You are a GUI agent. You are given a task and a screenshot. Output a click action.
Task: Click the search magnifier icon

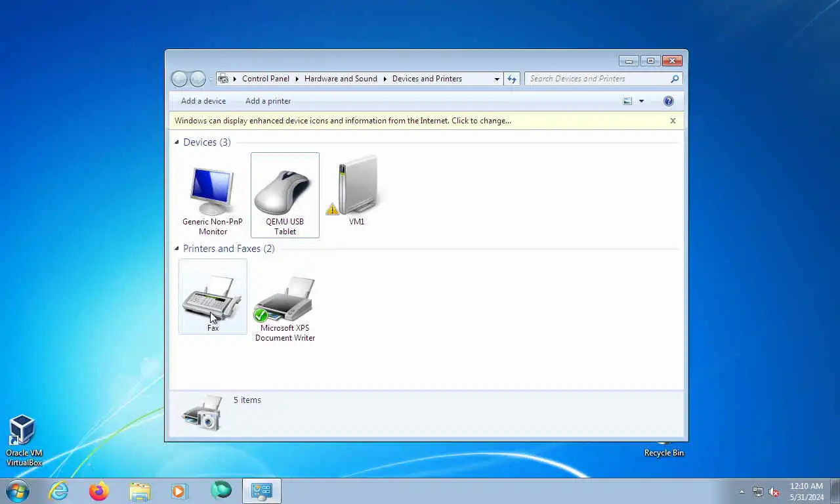(674, 79)
